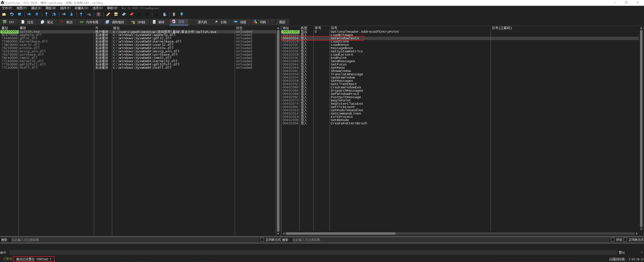This screenshot has width=644, height=262.
Task: Switch to the 跟踪 tab
Action: (279, 22)
